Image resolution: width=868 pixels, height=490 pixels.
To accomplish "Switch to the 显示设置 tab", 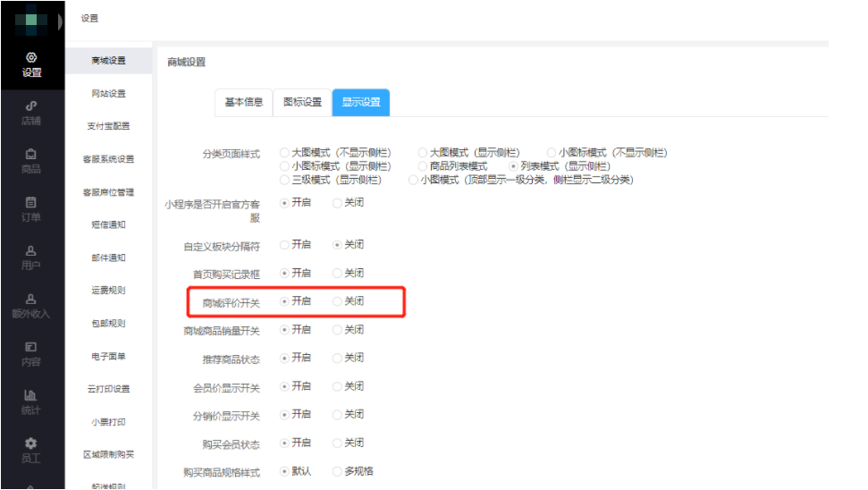I will point(361,103).
